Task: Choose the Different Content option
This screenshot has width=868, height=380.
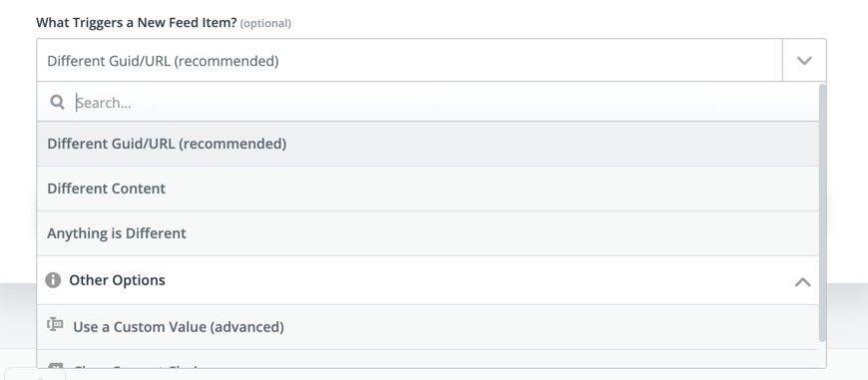Action: tap(427, 189)
